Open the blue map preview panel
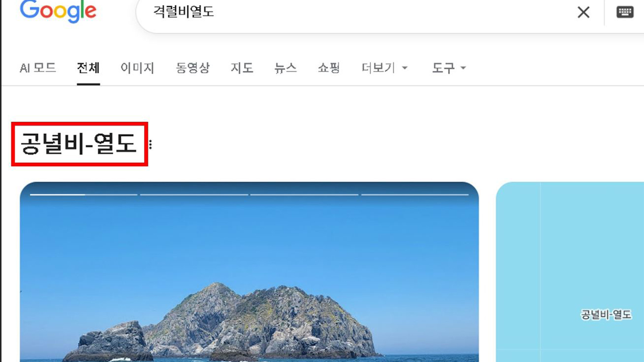Viewport: 644px width, 362px height. point(570,272)
